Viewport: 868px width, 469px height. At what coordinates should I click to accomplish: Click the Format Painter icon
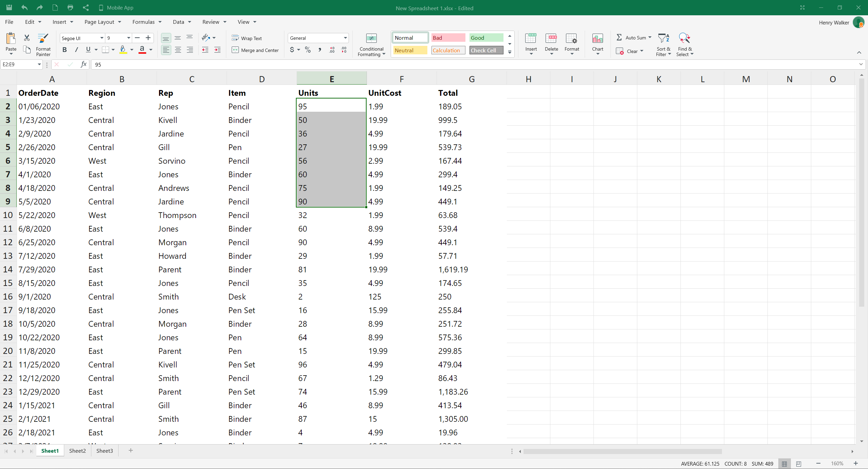point(43,39)
